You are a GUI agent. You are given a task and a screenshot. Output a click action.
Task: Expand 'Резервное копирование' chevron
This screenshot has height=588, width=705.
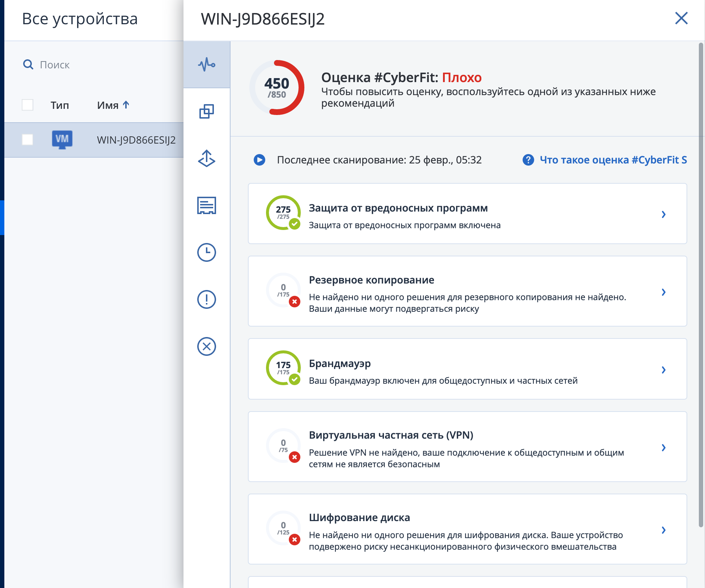[x=663, y=292]
